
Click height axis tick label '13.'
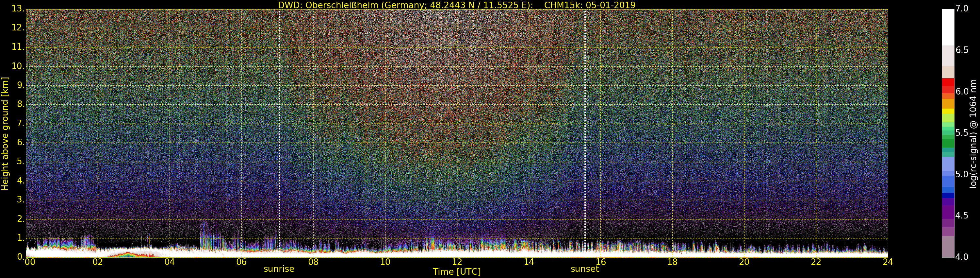(x=18, y=9)
